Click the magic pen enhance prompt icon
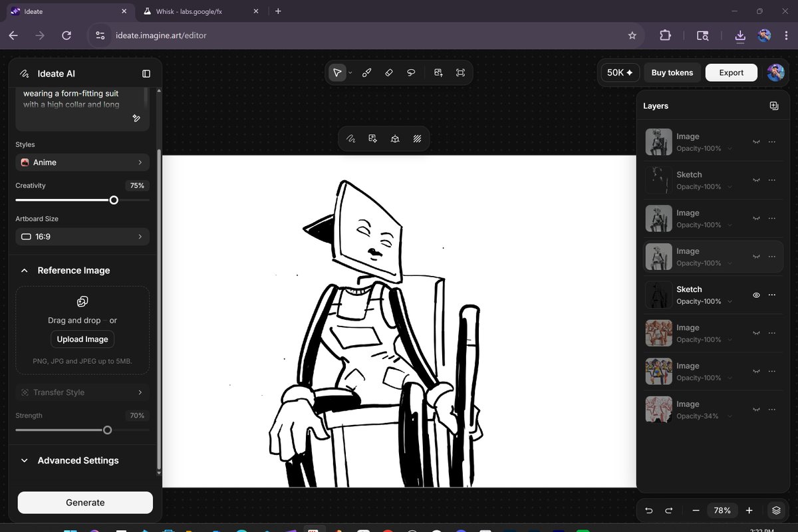Image resolution: width=798 pixels, height=532 pixels. click(x=136, y=118)
